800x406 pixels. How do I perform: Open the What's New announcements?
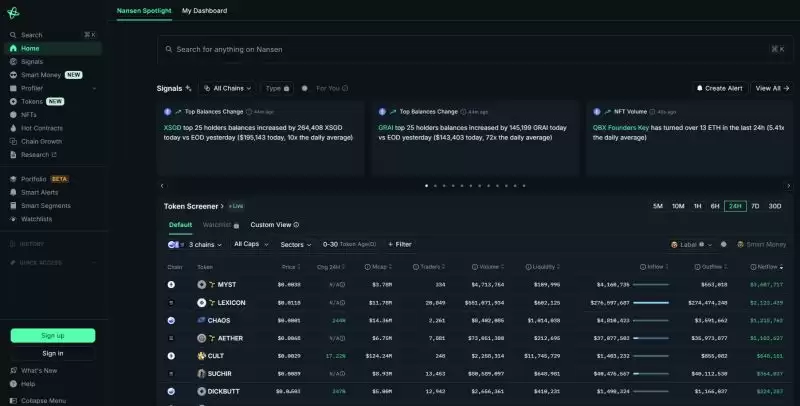click(39, 371)
